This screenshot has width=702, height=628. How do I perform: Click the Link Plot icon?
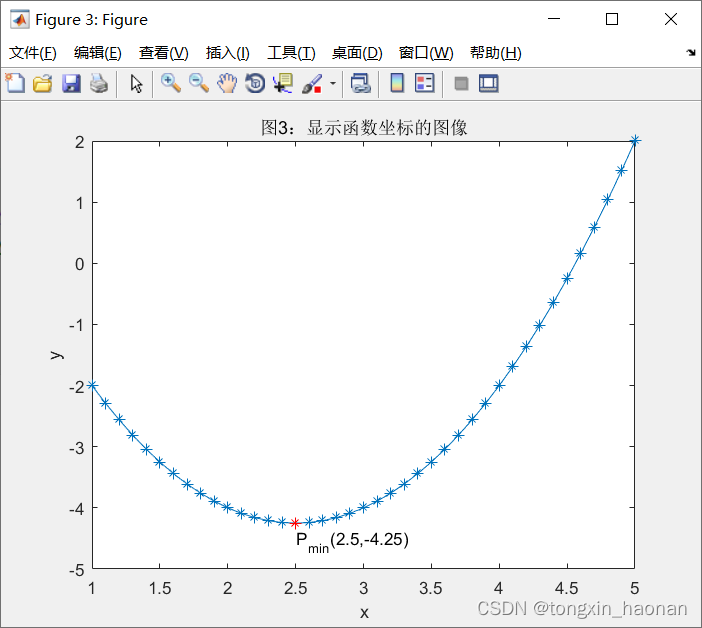pyautogui.click(x=360, y=84)
